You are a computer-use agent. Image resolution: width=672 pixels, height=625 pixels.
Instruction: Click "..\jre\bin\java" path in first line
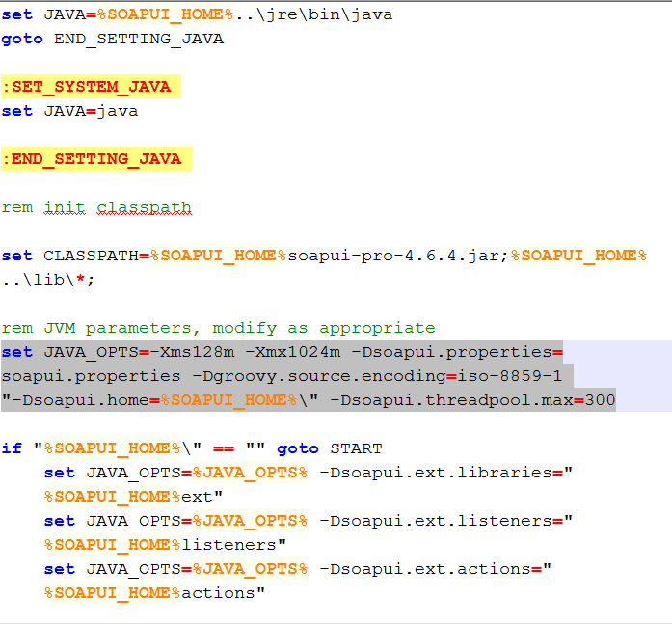tap(313, 15)
